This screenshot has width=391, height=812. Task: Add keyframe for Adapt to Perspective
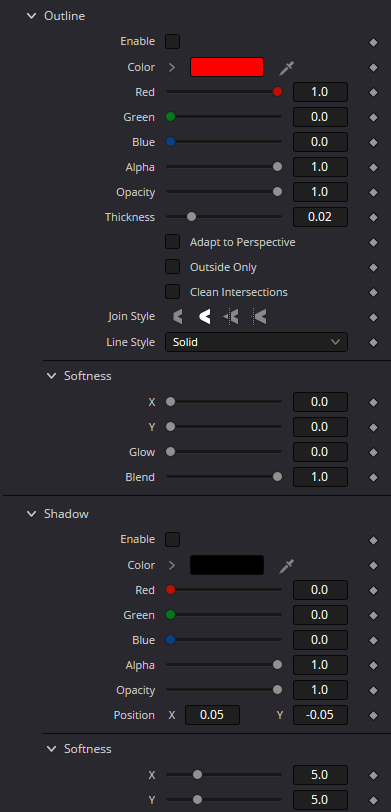(x=373, y=242)
